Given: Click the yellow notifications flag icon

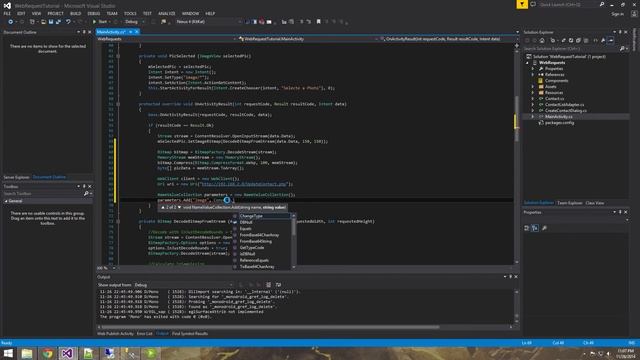Looking at the screenshot, I should (522, 4).
